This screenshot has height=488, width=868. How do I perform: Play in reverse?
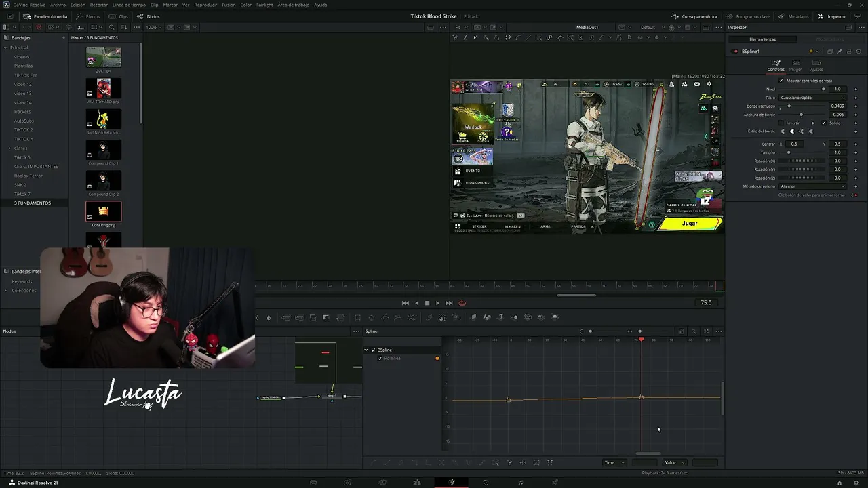pyautogui.click(x=416, y=303)
